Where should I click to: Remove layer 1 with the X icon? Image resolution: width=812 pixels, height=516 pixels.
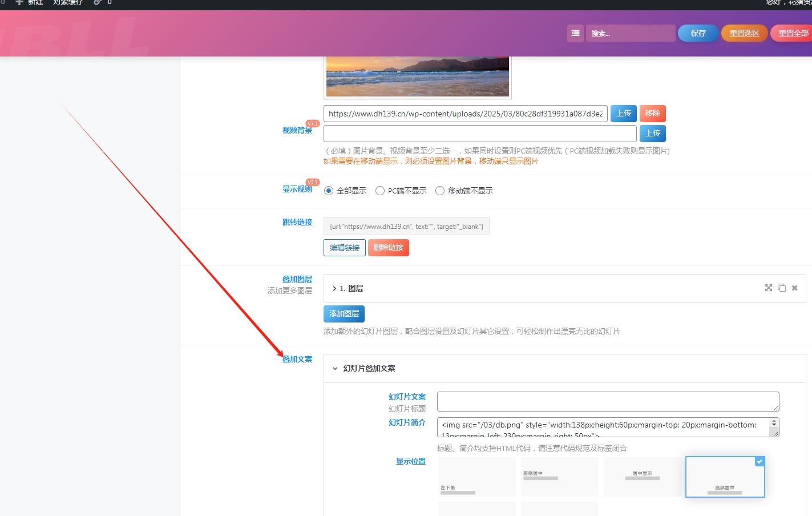click(x=794, y=288)
